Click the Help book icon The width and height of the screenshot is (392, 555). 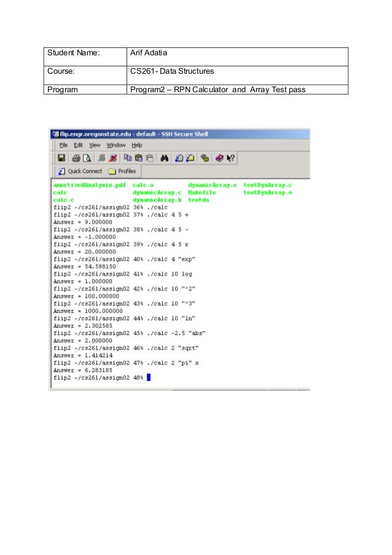click(x=219, y=158)
